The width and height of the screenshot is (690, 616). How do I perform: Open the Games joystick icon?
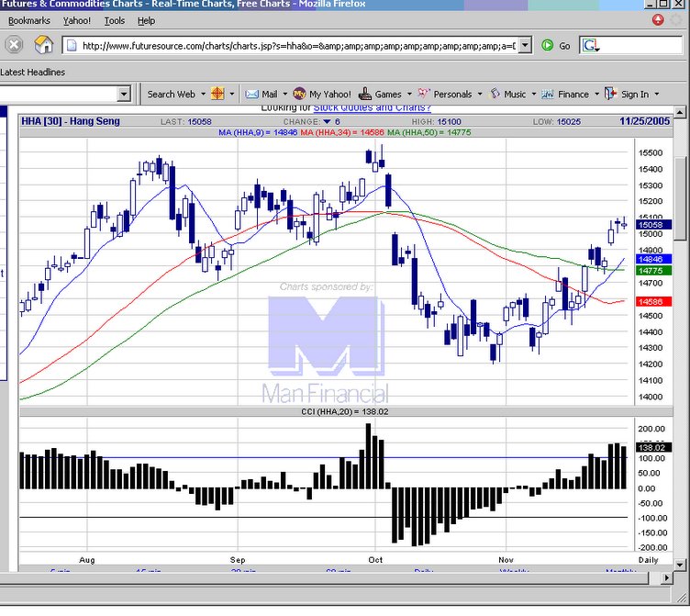365,94
